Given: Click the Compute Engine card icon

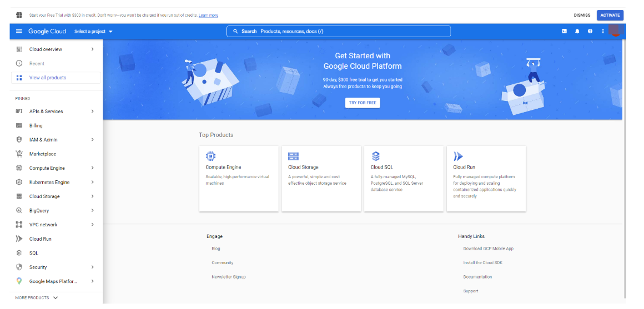Looking at the screenshot, I should coord(211,156).
